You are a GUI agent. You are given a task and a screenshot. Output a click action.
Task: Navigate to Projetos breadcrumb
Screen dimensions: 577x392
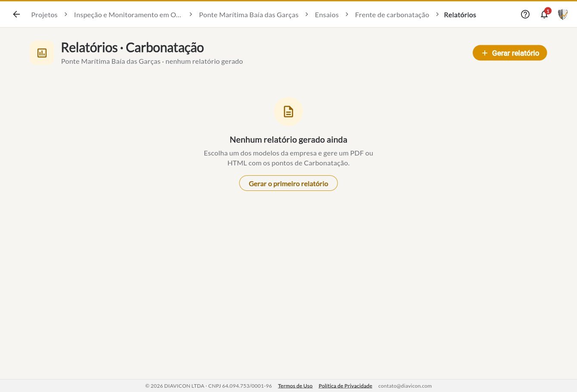tap(44, 15)
